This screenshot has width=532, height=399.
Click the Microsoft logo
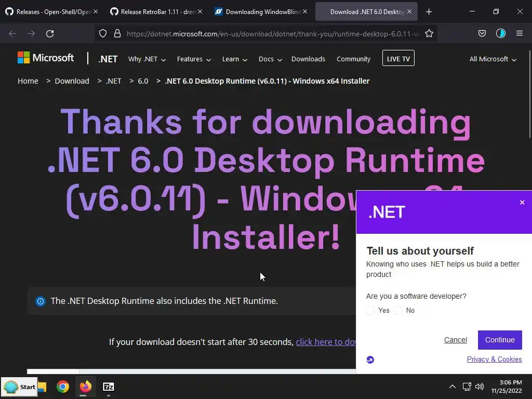[x=46, y=58]
